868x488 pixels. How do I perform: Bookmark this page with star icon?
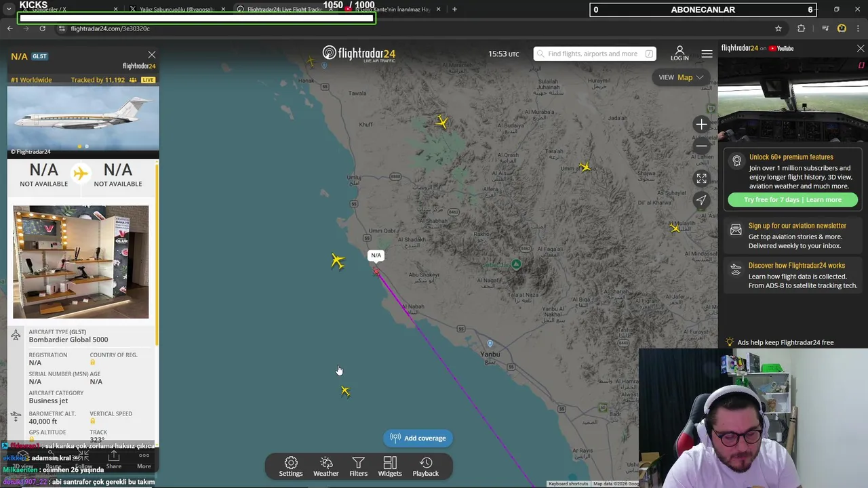[778, 28]
